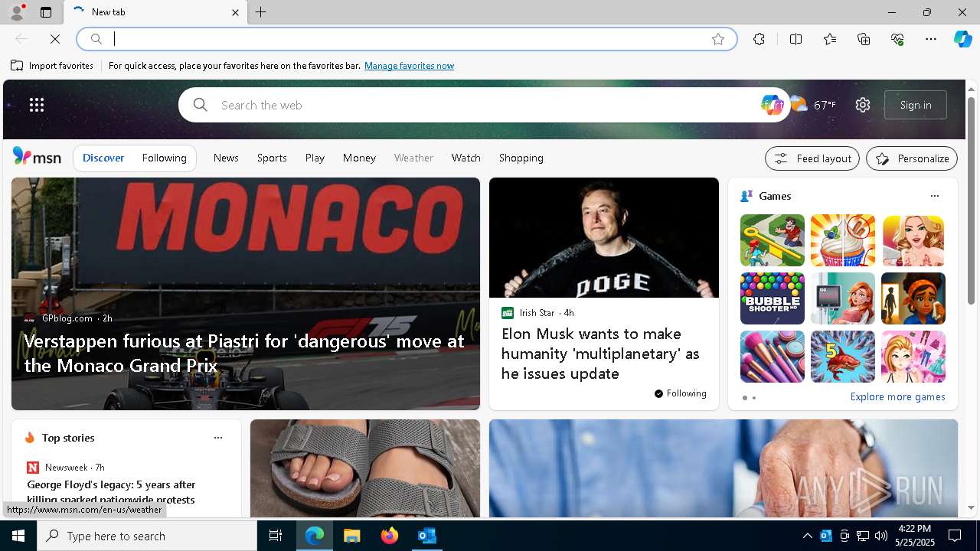Open the Weather section
Viewport: 980px width, 551px height.
(x=413, y=158)
